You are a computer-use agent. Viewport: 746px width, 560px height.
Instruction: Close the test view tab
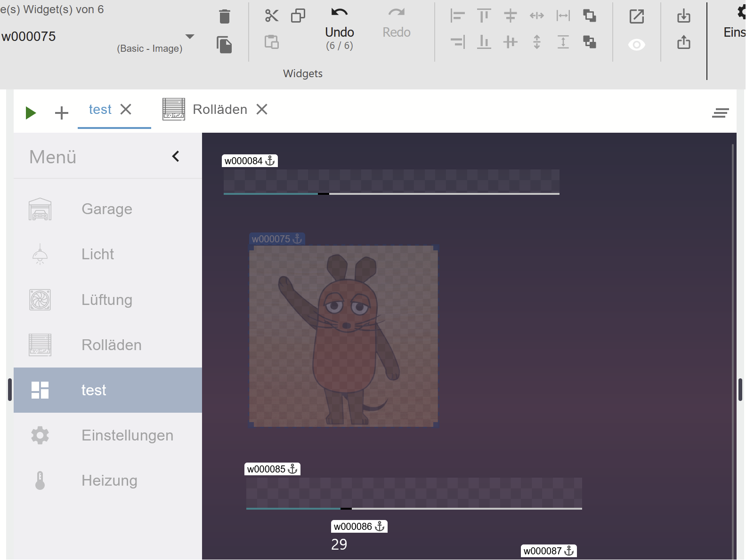click(x=126, y=110)
